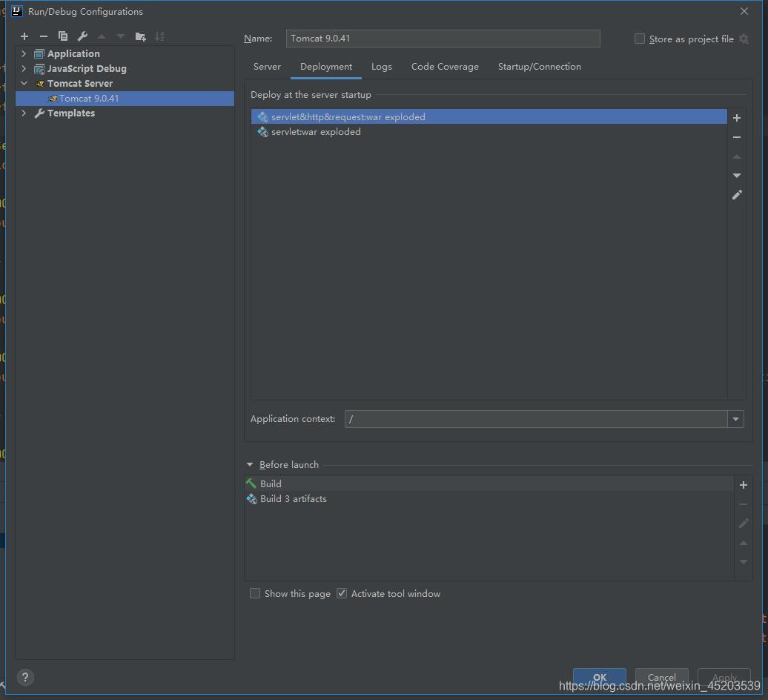Image resolution: width=768 pixels, height=700 pixels.
Task: Select servlet&http&request:war exploded artifact
Action: [x=489, y=116]
